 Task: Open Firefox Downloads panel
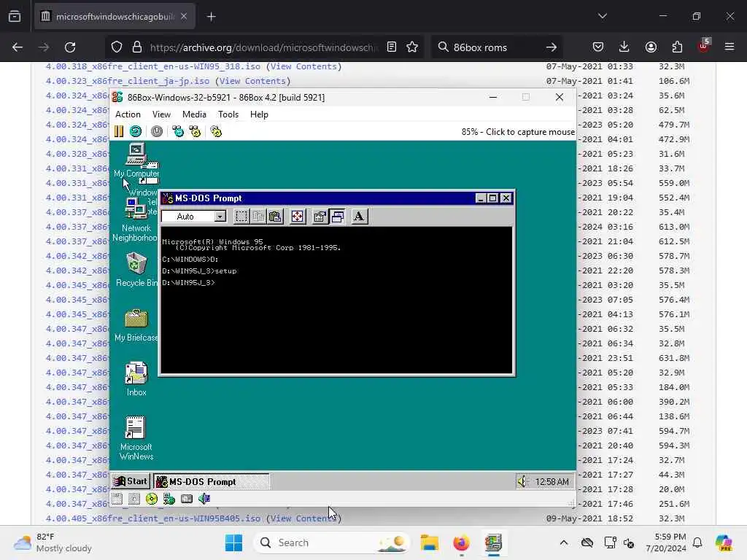click(x=624, y=47)
